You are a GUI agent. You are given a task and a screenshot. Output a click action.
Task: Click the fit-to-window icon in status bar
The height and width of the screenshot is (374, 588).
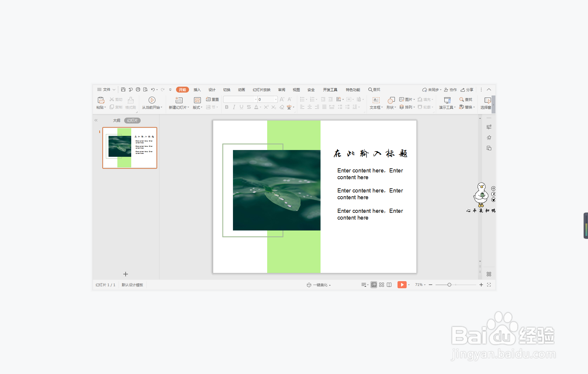(x=489, y=285)
